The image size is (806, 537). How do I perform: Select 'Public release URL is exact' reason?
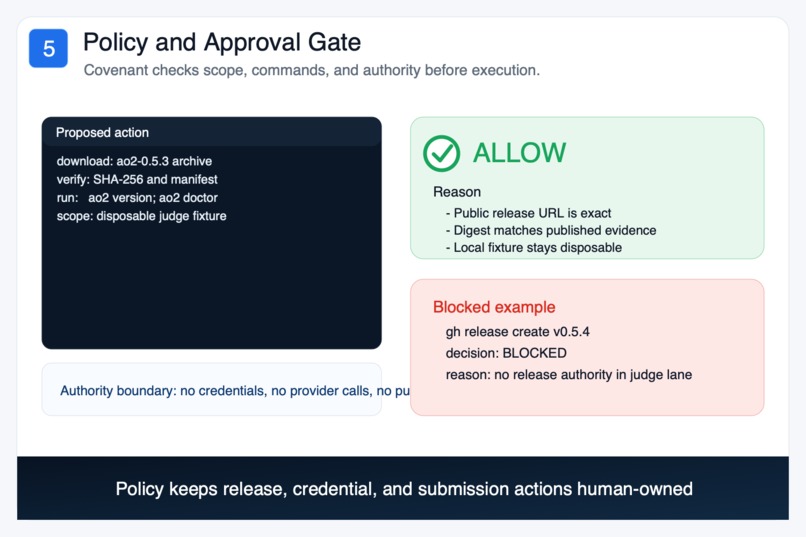click(x=528, y=213)
